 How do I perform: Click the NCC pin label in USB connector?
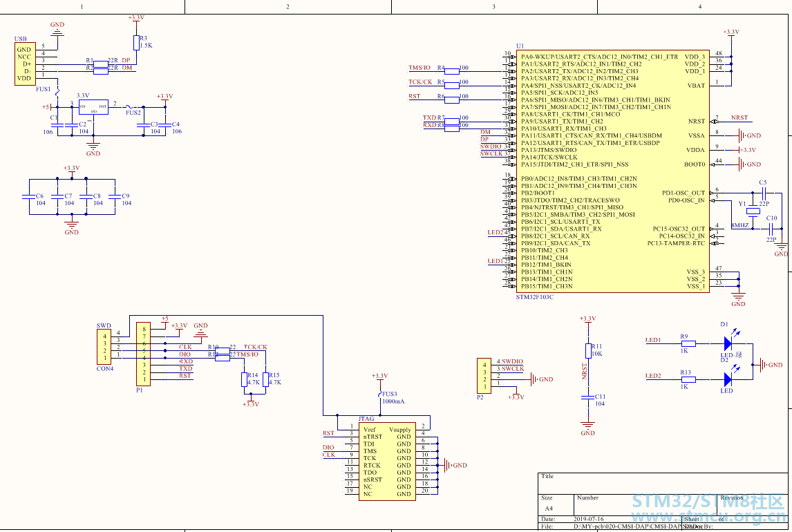[x=23, y=57]
